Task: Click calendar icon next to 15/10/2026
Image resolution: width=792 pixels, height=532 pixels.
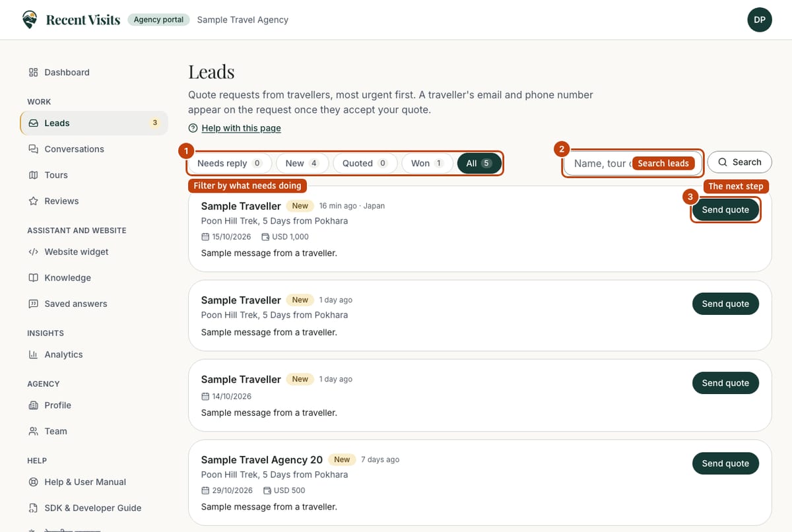Action: tap(205, 237)
